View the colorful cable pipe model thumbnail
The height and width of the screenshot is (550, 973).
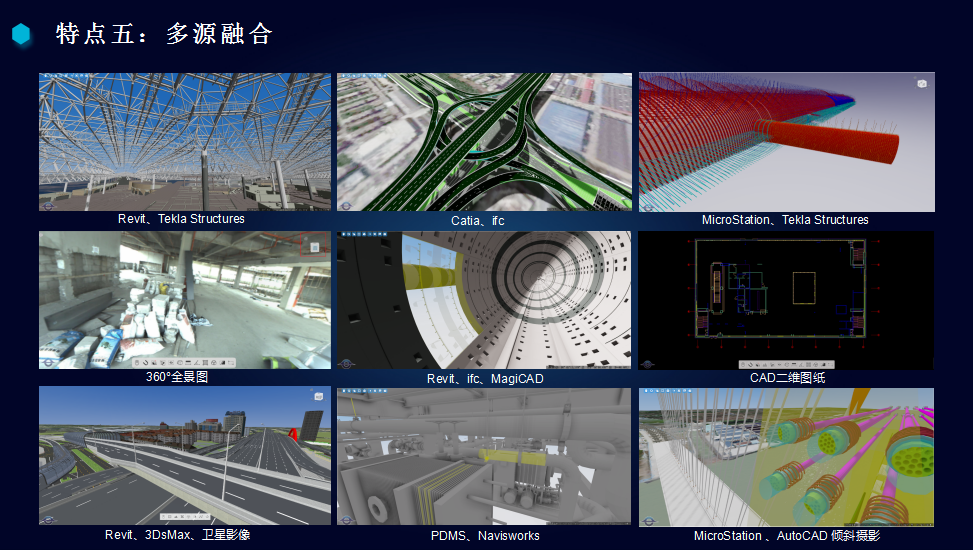pyautogui.click(x=786, y=458)
